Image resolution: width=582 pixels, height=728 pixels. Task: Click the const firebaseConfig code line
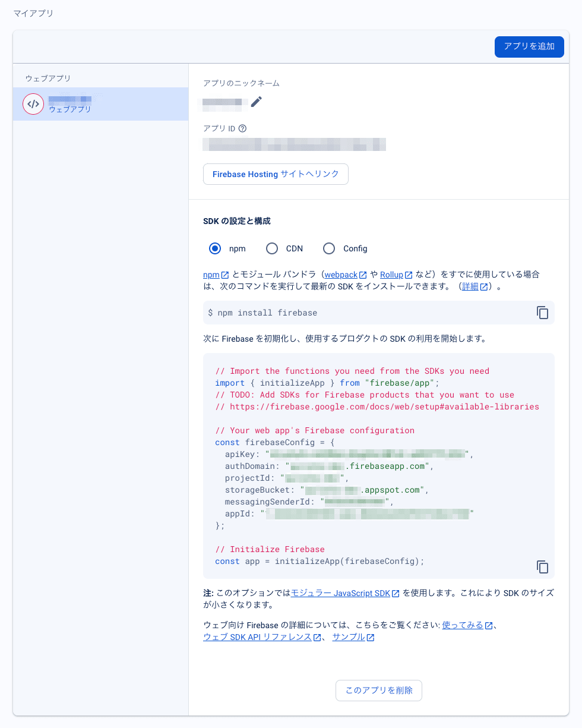coord(275,442)
